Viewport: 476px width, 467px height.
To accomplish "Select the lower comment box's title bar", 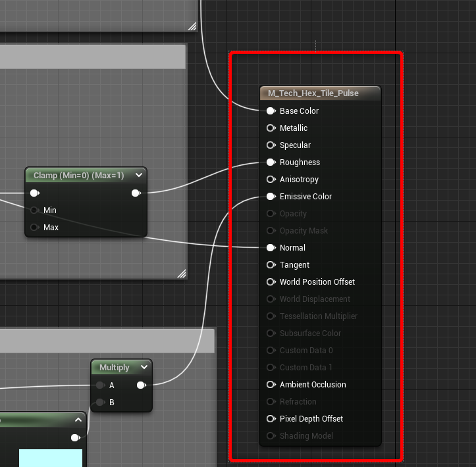I will (107, 341).
